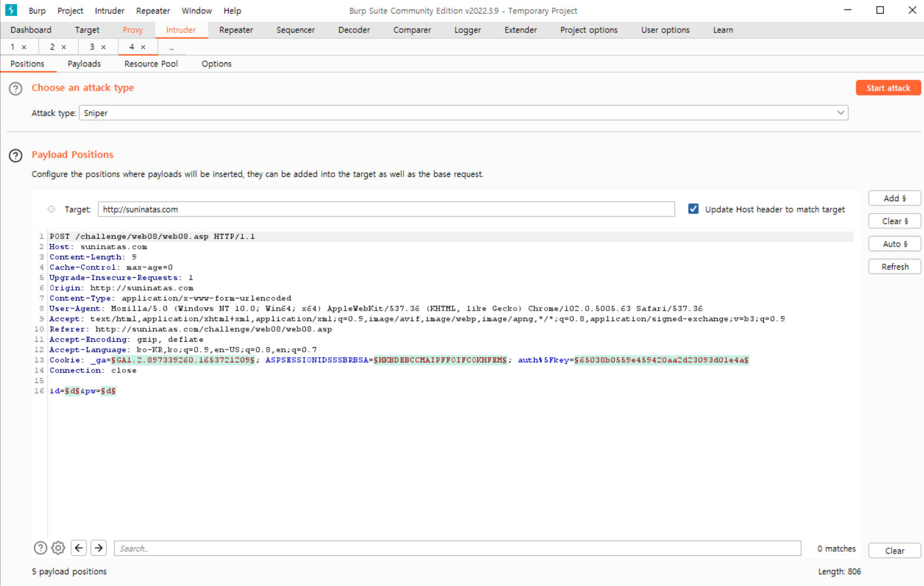
Task: Open the search help icon at bottom
Action: pos(40,548)
